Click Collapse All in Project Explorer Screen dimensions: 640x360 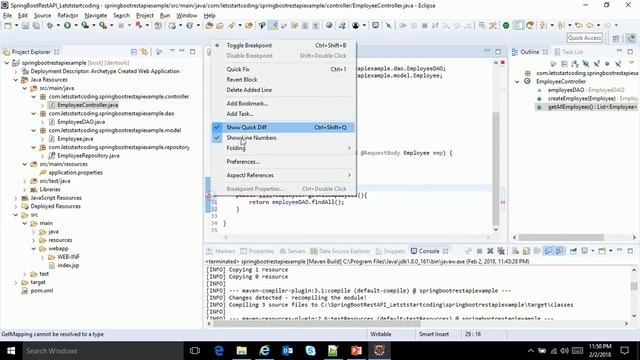133,52
